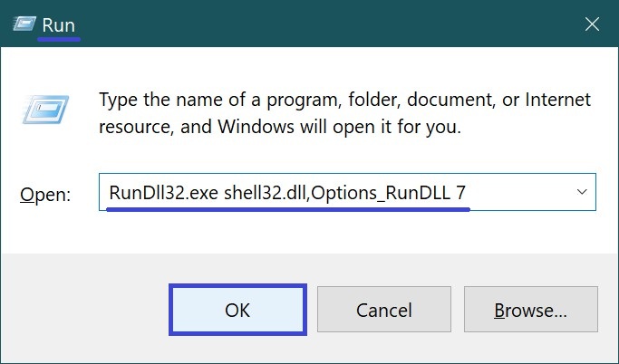Place cursor after 'Options_RunDLL 7' in the field
This screenshot has width=619, height=364.
[x=468, y=193]
